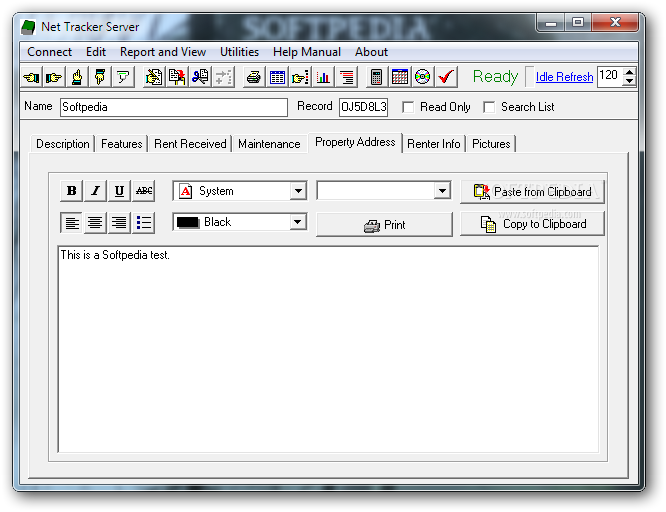This screenshot has width=666, height=512.
Task: Click the left-pointing hand previous record icon
Action: [x=31, y=77]
